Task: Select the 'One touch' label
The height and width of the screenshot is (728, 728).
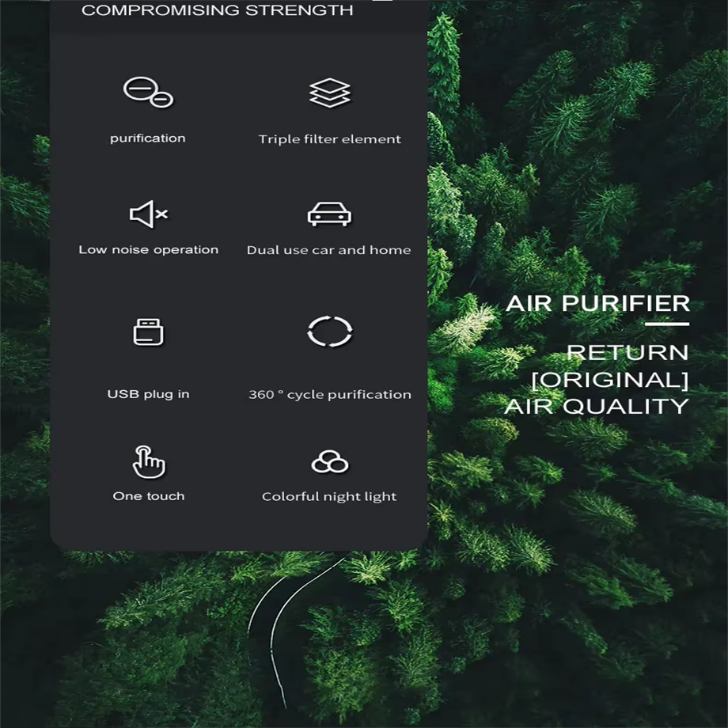Action: tap(149, 496)
